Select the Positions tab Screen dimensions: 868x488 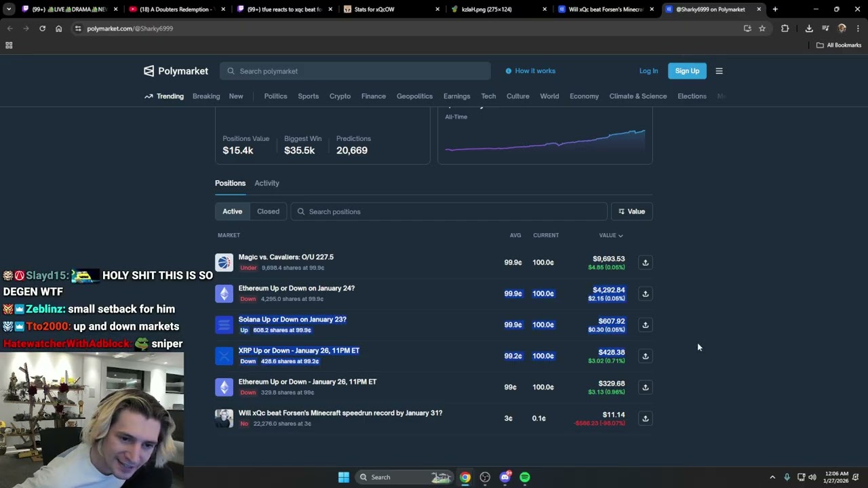tap(231, 183)
